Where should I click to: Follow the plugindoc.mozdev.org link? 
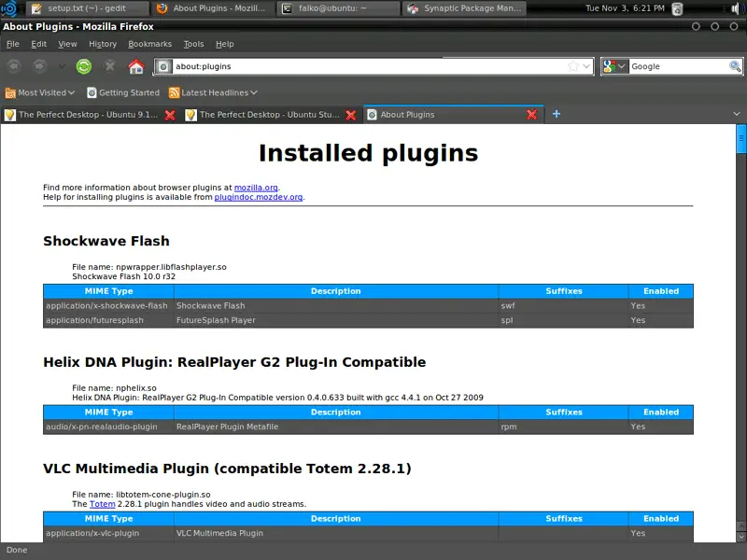259,197
